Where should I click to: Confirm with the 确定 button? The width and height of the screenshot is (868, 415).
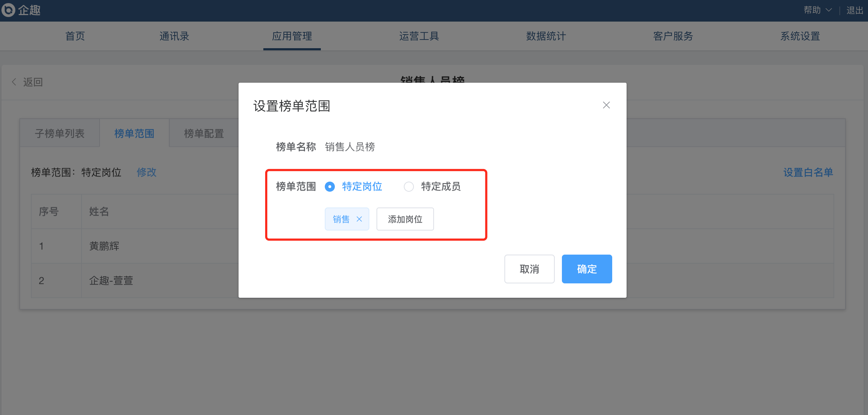[x=587, y=269]
